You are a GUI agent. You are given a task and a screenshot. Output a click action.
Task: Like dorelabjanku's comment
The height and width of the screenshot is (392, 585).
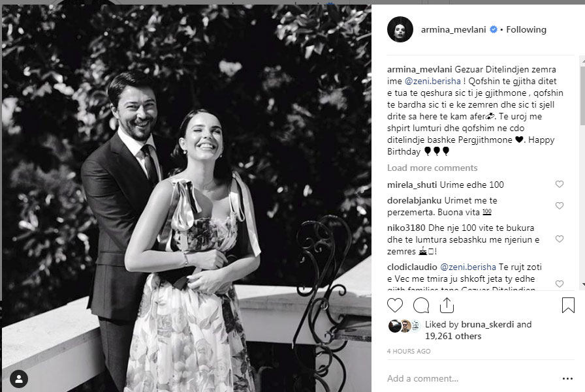(x=560, y=205)
